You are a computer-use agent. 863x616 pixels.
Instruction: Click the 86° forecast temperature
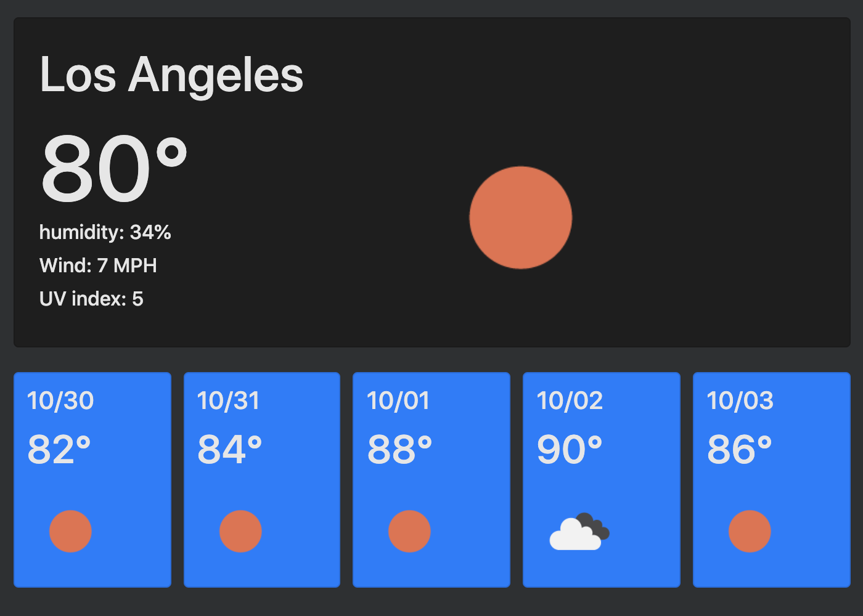click(x=739, y=450)
